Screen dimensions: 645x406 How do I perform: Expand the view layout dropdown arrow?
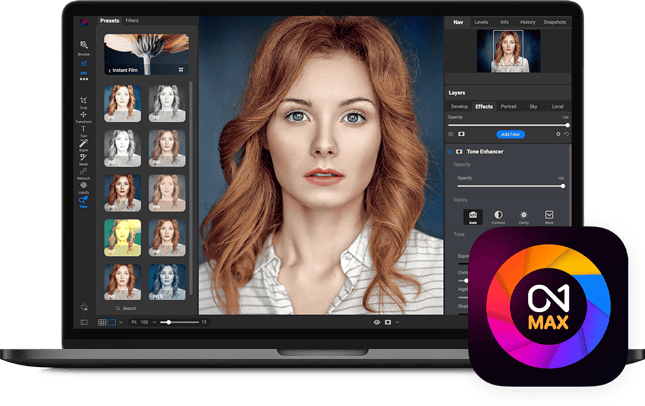121,322
